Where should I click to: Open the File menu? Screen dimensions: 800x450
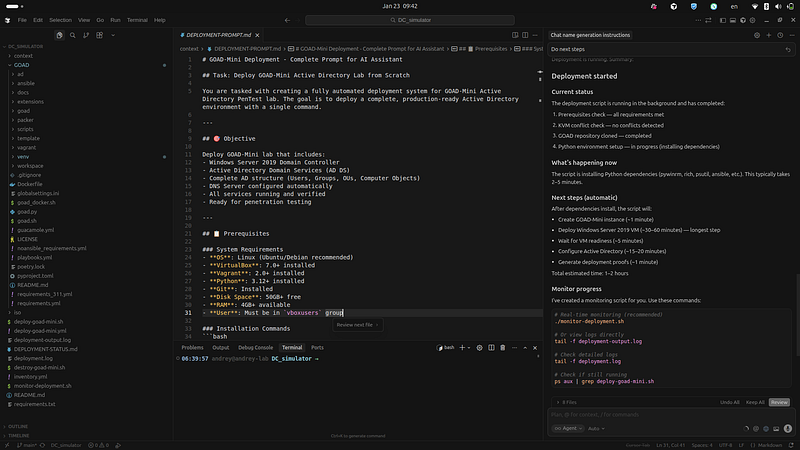pyautogui.click(x=22, y=20)
